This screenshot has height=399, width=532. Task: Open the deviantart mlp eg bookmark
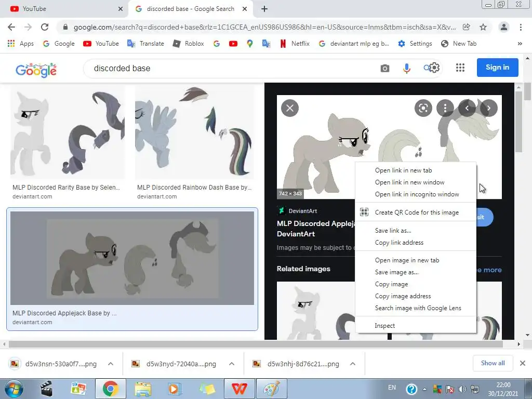[354, 44]
